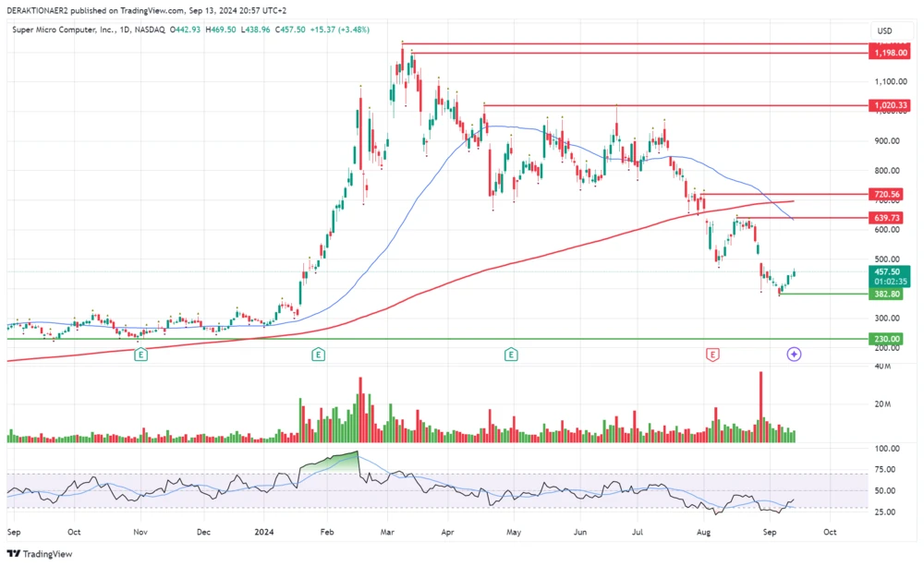Open the USD currency selector on price scale

tap(884, 30)
